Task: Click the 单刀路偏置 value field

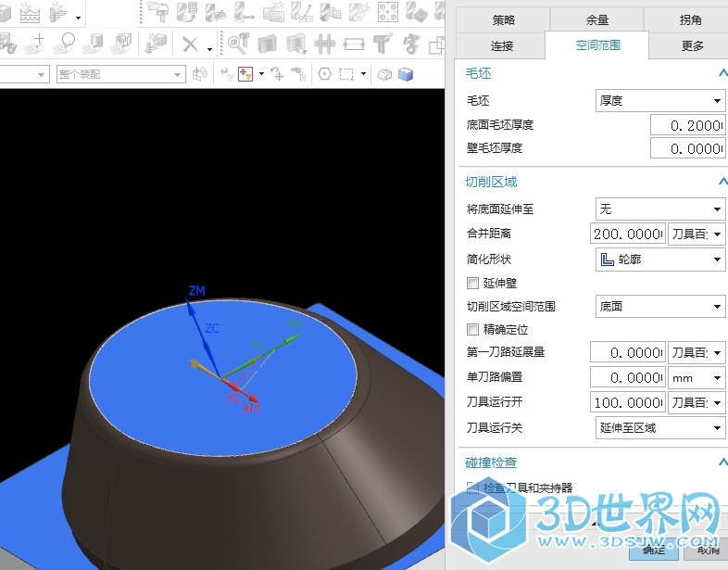Action: 628,378
